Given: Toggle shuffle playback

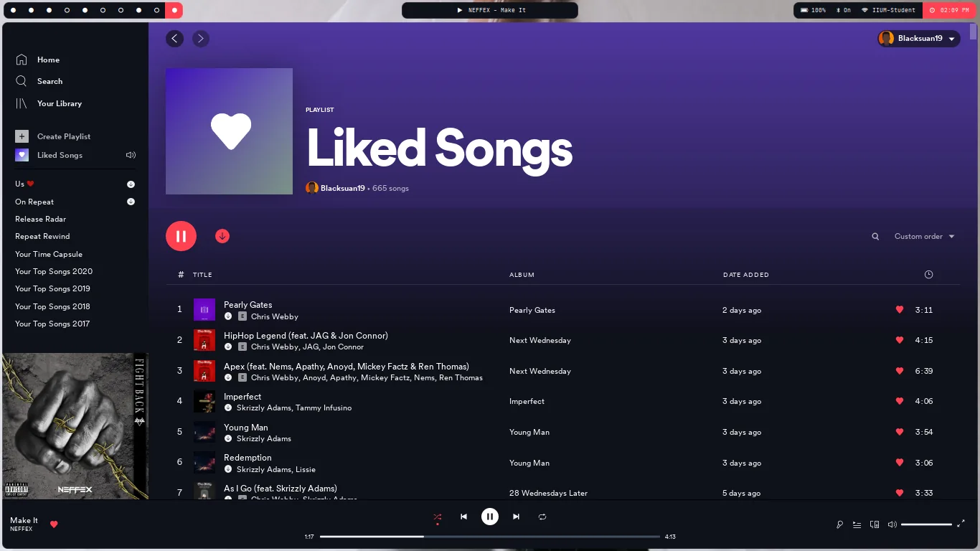Looking at the screenshot, I should tap(437, 517).
